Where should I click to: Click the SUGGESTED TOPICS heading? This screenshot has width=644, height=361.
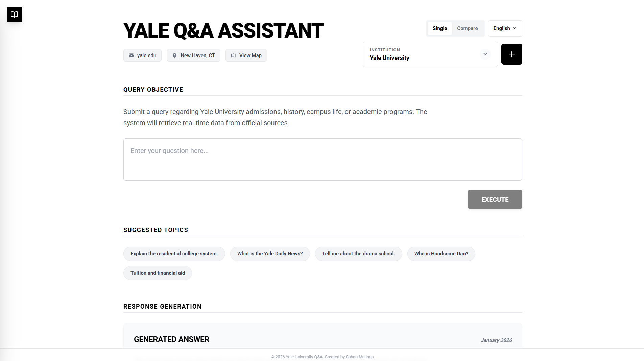[156, 230]
